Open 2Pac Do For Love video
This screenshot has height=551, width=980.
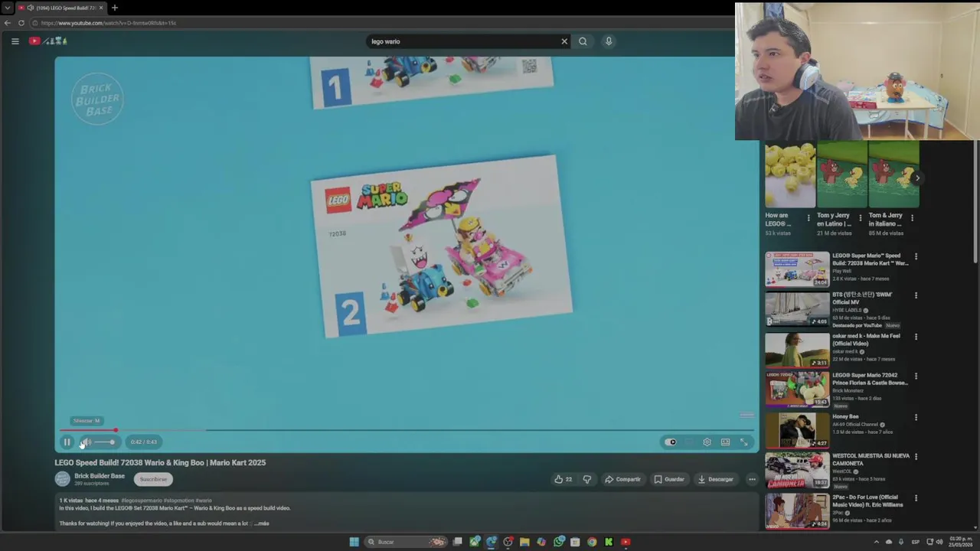coord(867,500)
